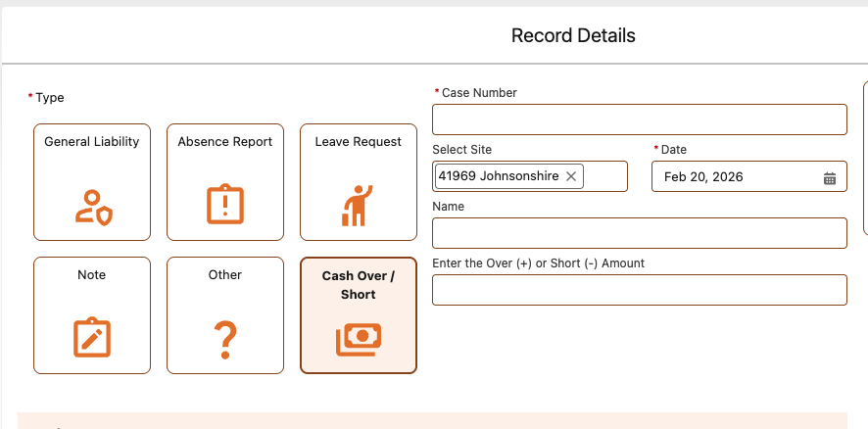Click into the Name text field
Image resolution: width=868 pixels, height=429 pixels.
[639, 233]
